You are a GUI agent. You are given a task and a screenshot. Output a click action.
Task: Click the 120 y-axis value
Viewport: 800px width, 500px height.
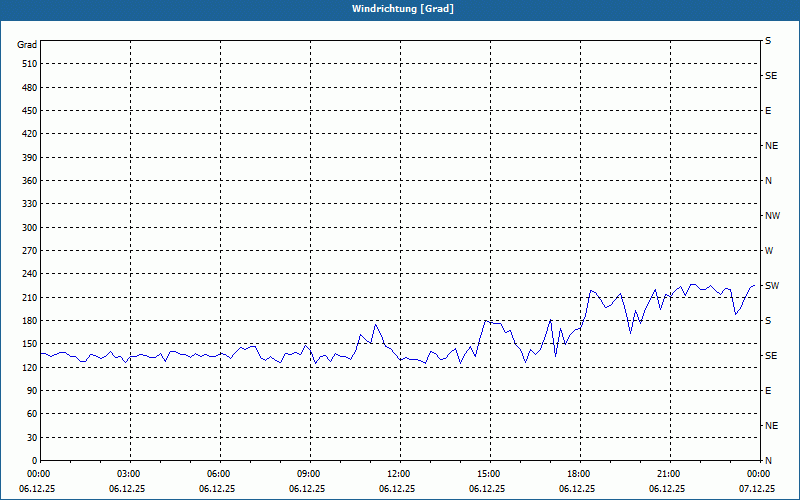[30, 367]
